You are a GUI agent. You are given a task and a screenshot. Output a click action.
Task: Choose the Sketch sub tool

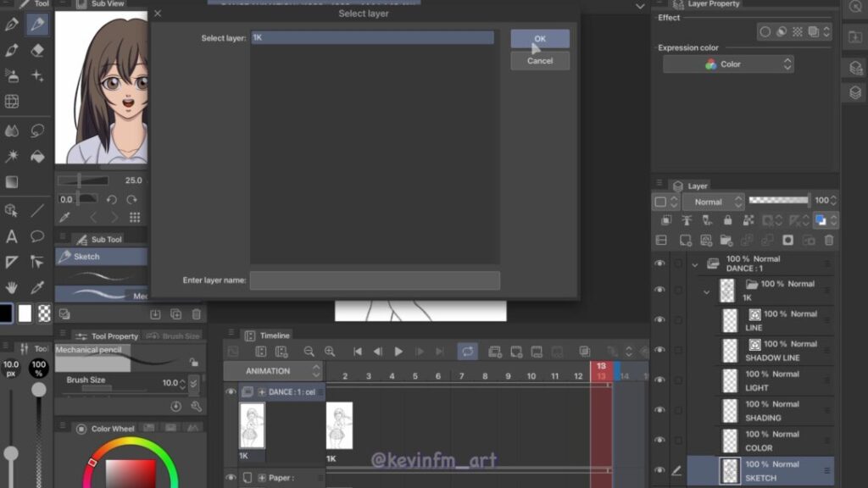pos(102,257)
